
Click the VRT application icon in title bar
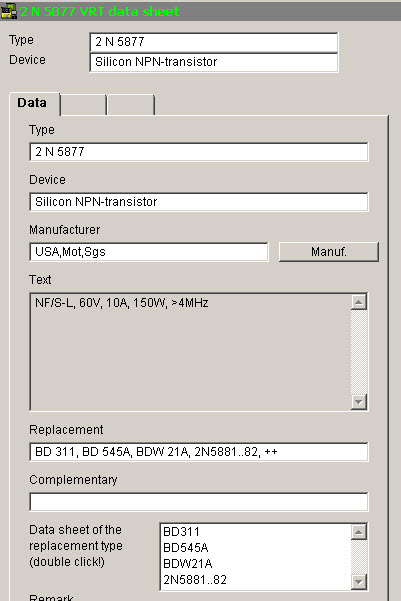tap(9, 11)
